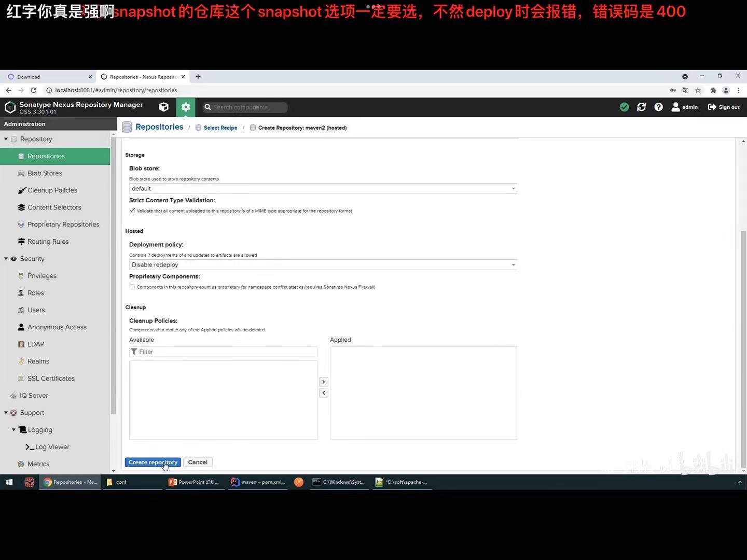Click the password key icon in address bar
The width and height of the screenshot is (747, 560).
673,90
